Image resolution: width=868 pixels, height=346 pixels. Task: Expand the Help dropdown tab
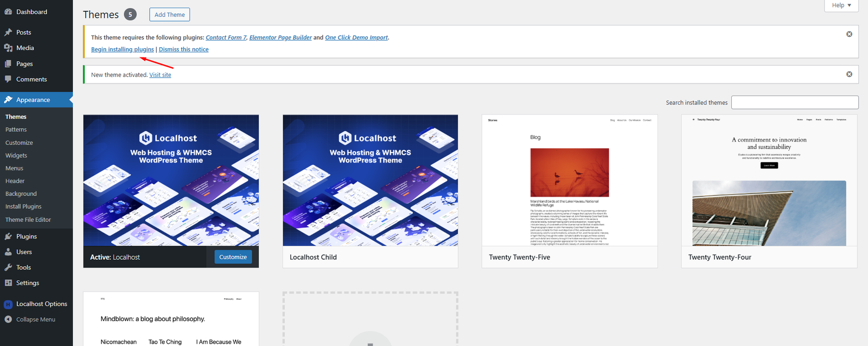pos(841,5)
